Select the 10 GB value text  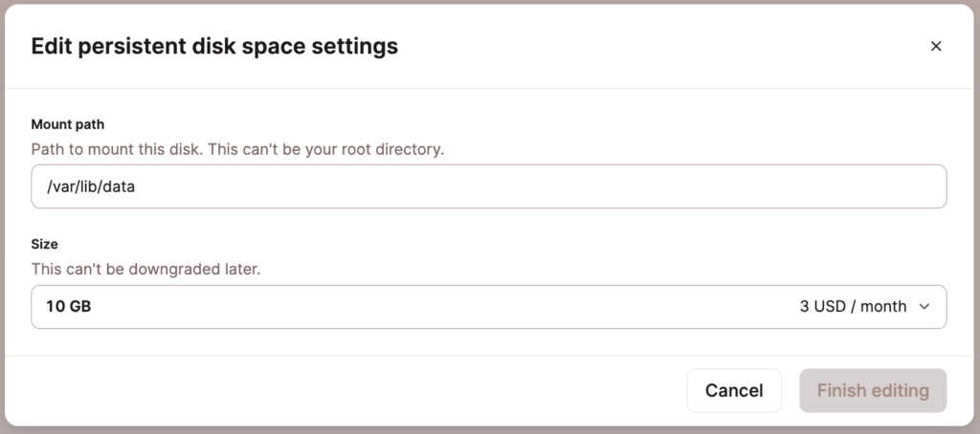click(x=69, y=307)
